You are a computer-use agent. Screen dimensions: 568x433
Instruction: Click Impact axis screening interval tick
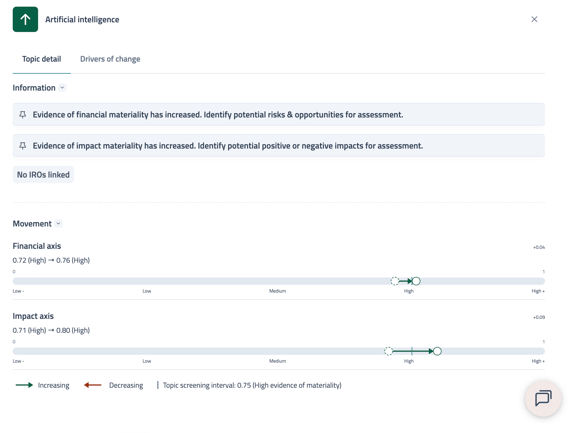(x=412, y=351)
